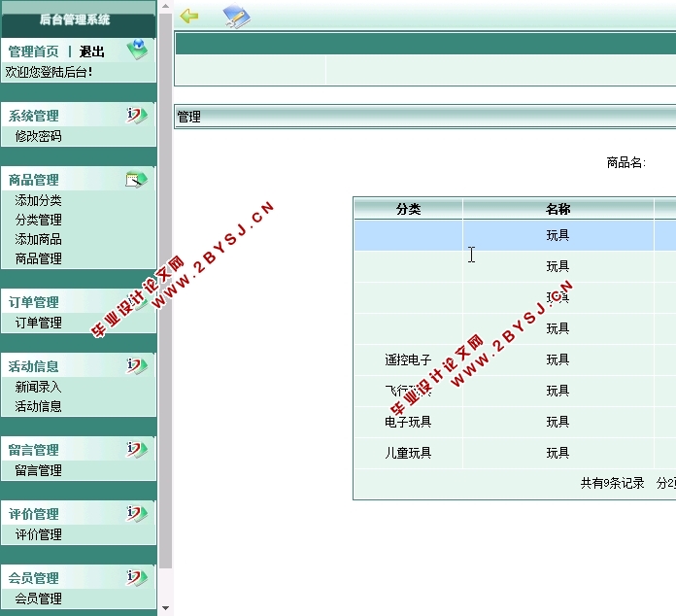This screenshot has width=676, height=616.
Task: Open 添加商品 in the sidebar
Action: [x=39, y=239]
